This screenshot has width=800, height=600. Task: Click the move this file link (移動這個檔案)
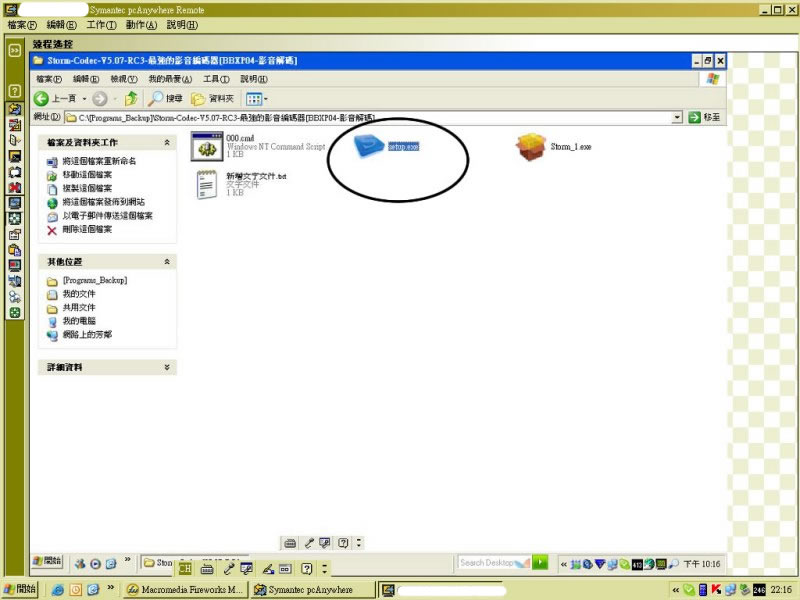87,174
